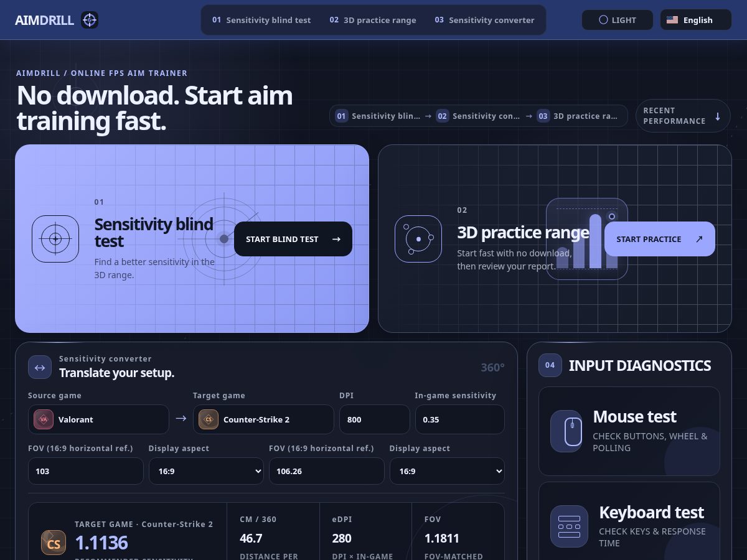
Task: Toggle the LIGHT theme switch
Action: pos(618,20)
